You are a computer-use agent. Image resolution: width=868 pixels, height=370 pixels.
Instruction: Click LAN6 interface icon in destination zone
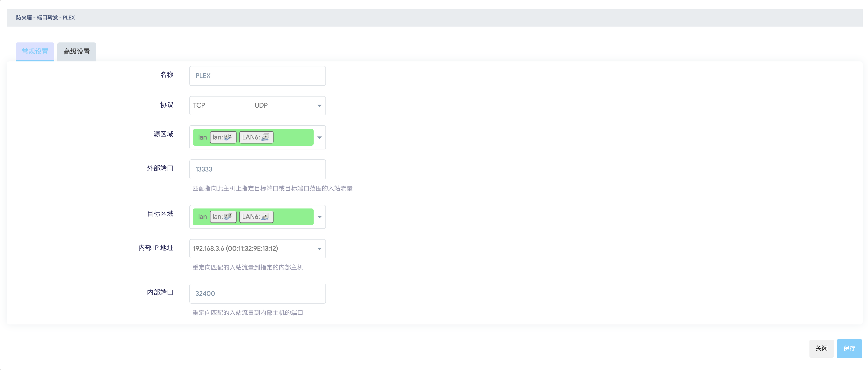click(x=265, y=217)
